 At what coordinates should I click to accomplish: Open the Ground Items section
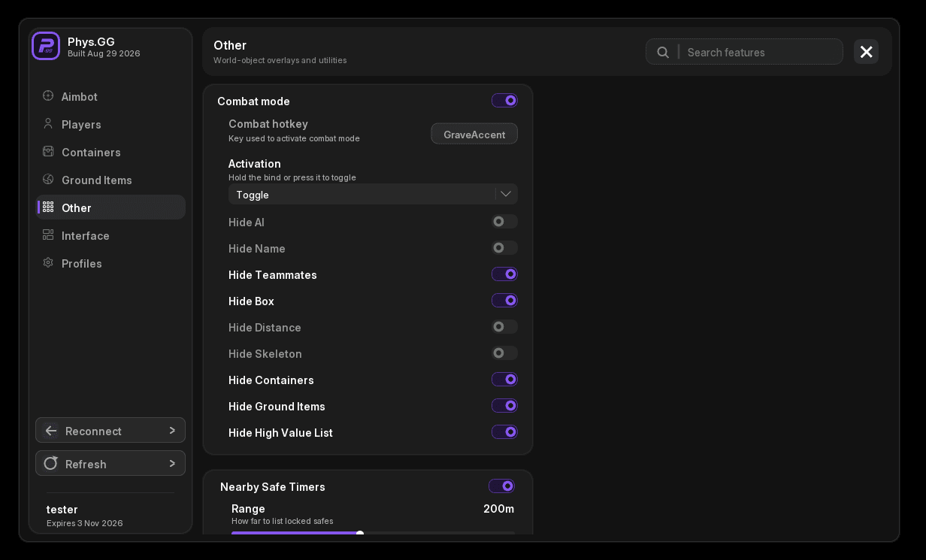110,180
